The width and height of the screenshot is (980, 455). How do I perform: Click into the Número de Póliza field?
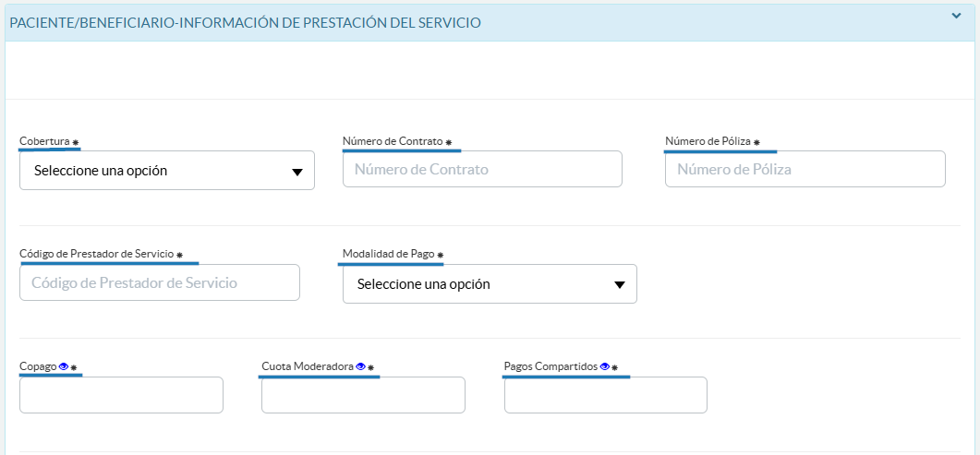(x=805, y=170)
